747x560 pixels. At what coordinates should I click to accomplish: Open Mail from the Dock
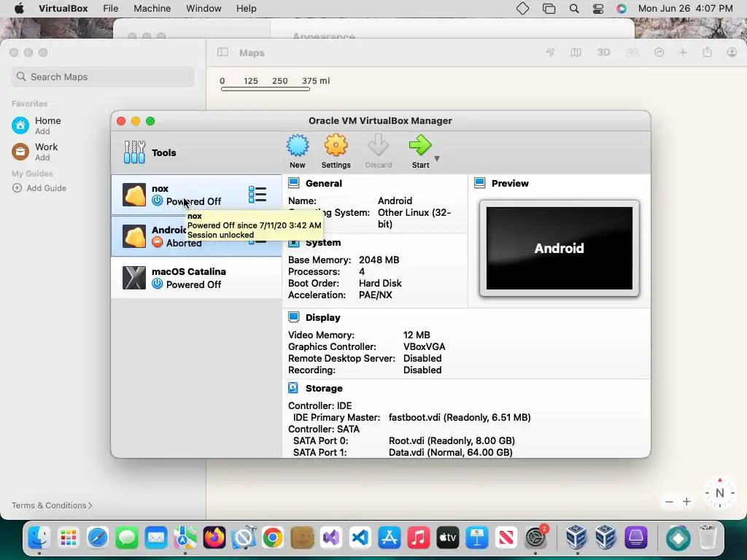click(x=156, y=537)
